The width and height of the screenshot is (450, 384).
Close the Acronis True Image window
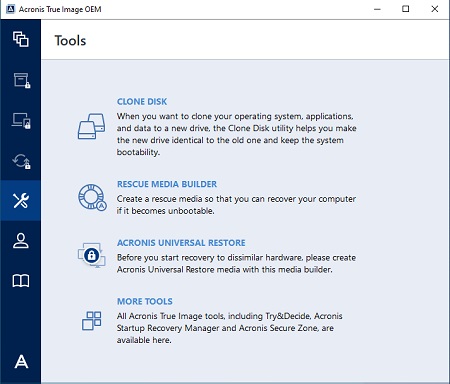pyautogui.click(x=435, y=9)
